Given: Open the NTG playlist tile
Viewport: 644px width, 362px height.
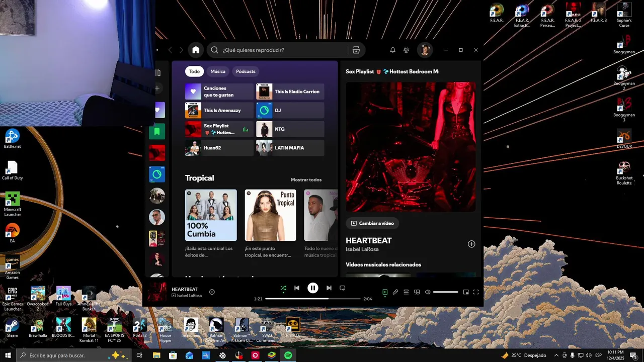Looking at the screenshot, I should pyautogui.click(x=290, y=129).
